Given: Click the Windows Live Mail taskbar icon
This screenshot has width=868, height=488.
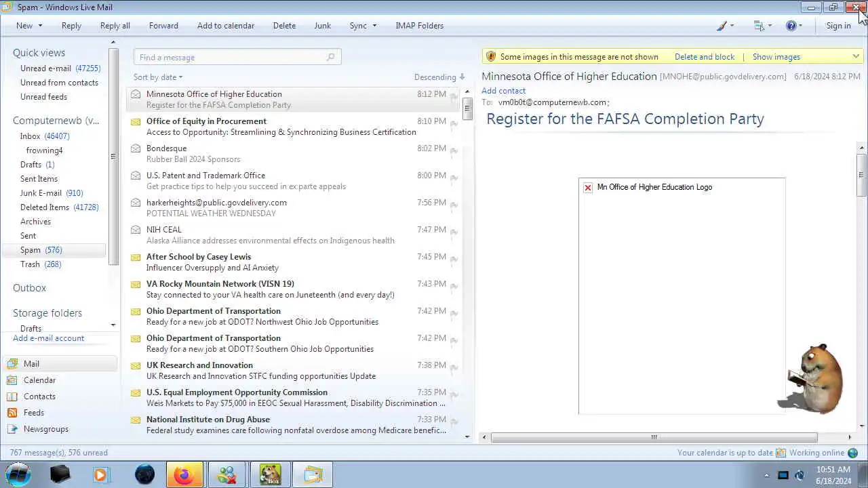Looking at the screenshot, I should click(313, 474).
